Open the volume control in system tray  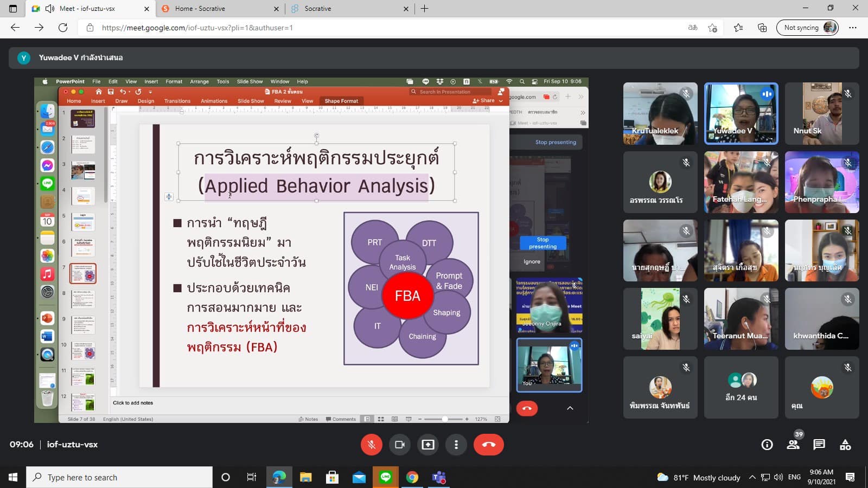tap(778, 477)
